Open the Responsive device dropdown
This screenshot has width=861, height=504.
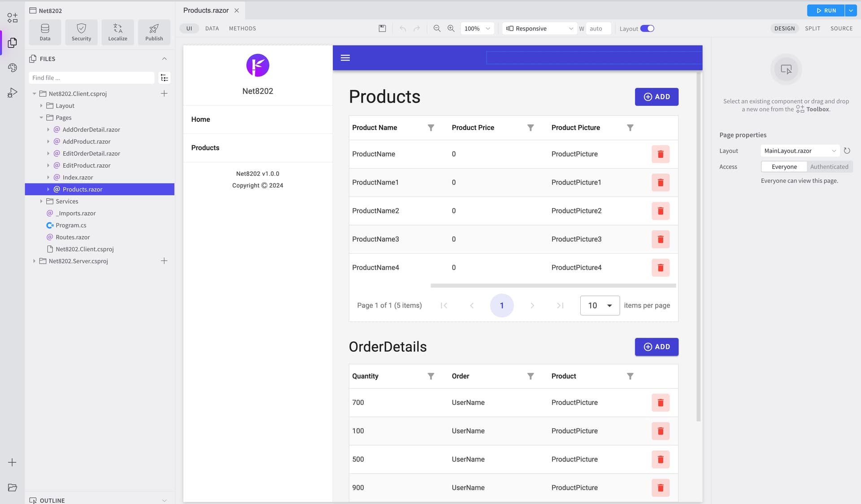[539, 28]
